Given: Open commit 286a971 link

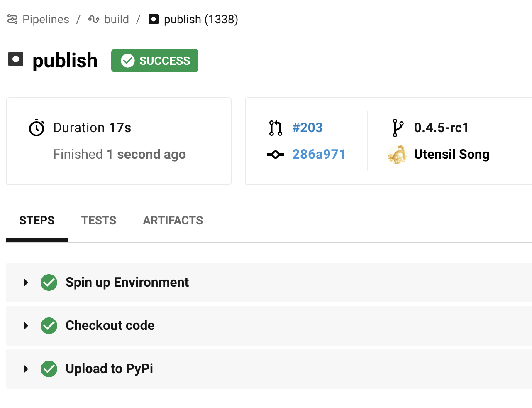Looking at the screenshot, I should [x=319, y=154].
